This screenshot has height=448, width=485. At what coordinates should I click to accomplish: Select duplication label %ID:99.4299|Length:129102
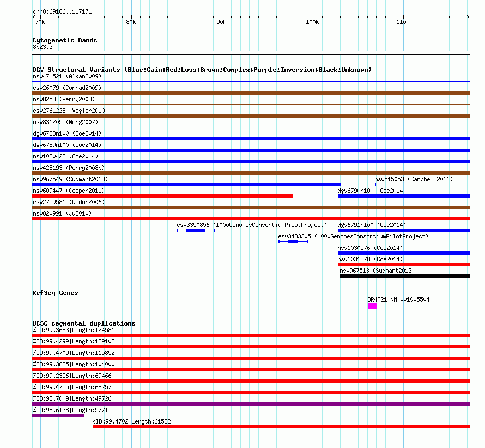pyautogui.click(x=74, y=341)
